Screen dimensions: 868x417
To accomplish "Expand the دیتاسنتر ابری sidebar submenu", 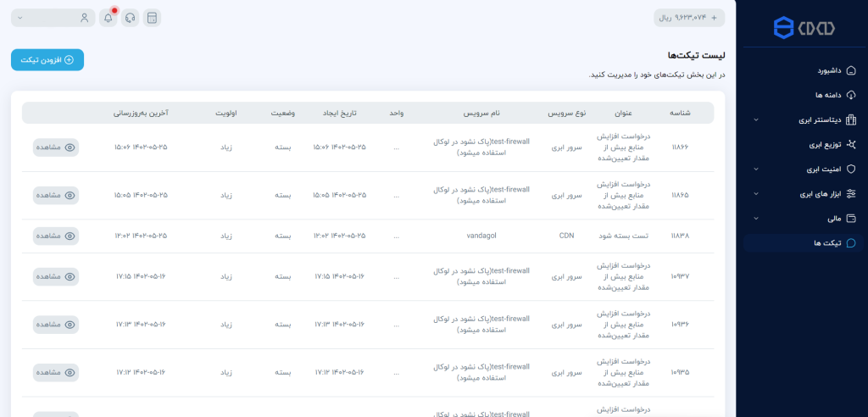I will pos(755,120).
